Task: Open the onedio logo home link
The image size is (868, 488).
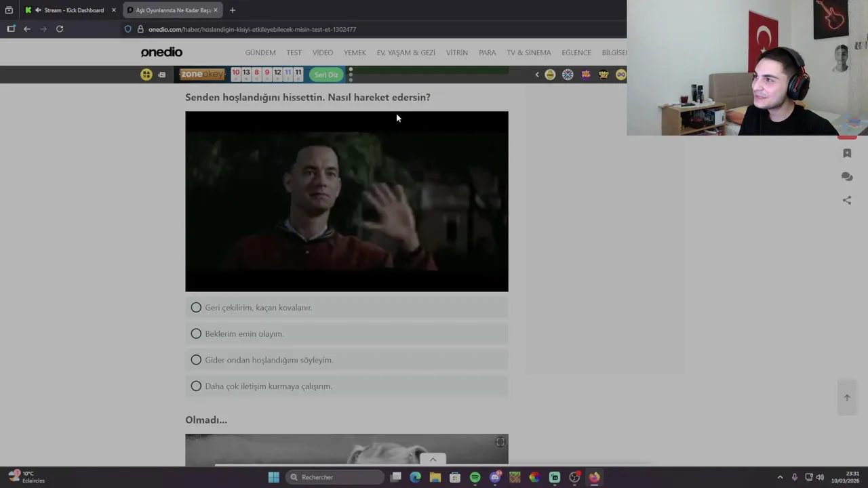Action: pyautogui.click(x=161, y=52)
